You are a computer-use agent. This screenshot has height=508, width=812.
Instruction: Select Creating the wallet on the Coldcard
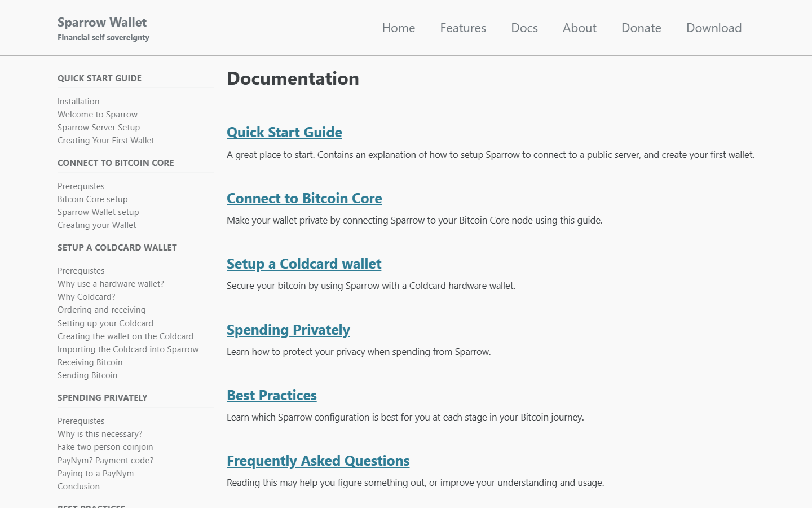coord(125,336)
